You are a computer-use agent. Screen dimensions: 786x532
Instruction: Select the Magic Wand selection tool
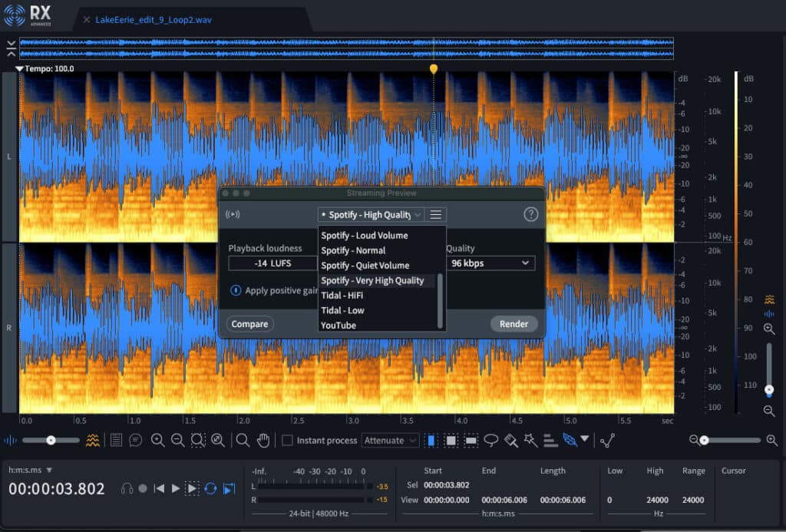(530, 440)
